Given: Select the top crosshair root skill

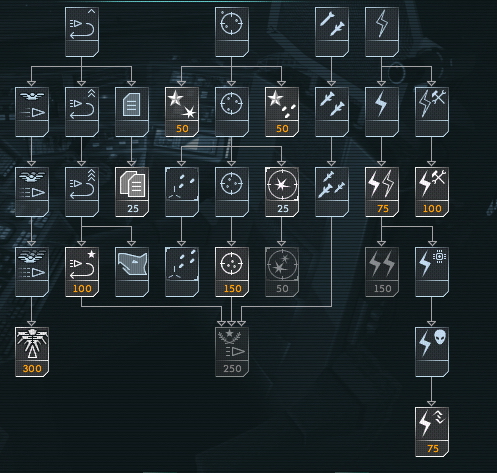Looking at the screenshot, I should click(232, 32).
